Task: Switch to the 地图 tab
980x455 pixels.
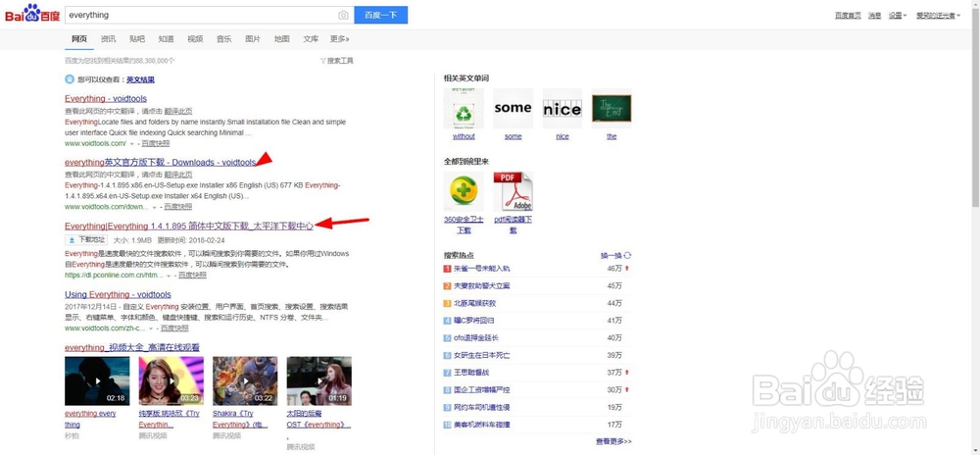Action: coord(282,39)
